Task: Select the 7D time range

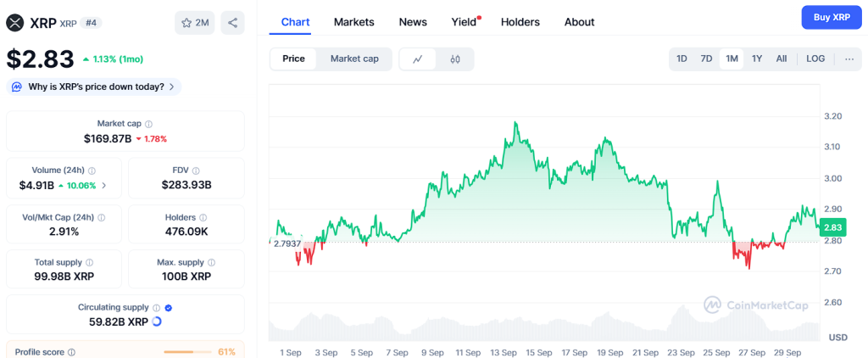Action: (706, 59)
